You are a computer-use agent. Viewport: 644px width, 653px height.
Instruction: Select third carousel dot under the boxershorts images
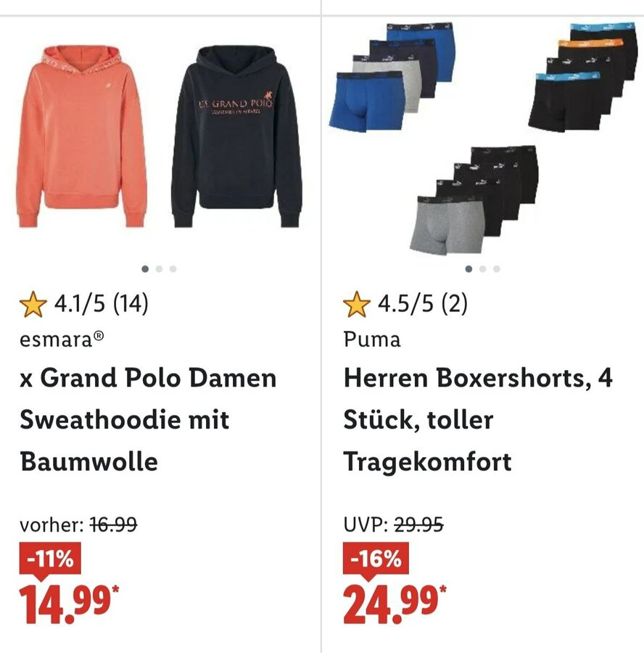496,269
